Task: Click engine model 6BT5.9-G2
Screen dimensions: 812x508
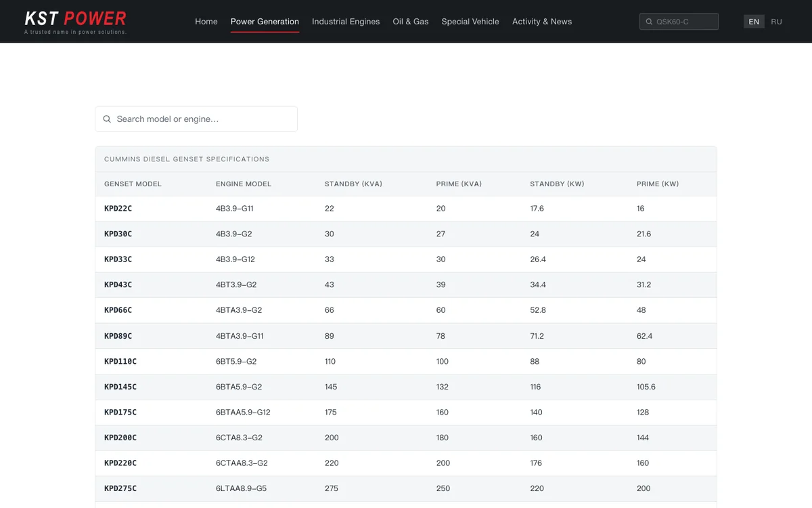Action: point(236,362)
